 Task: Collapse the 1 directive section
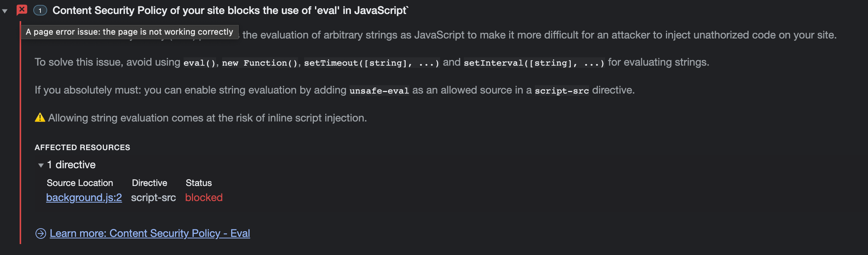[41, 165]
